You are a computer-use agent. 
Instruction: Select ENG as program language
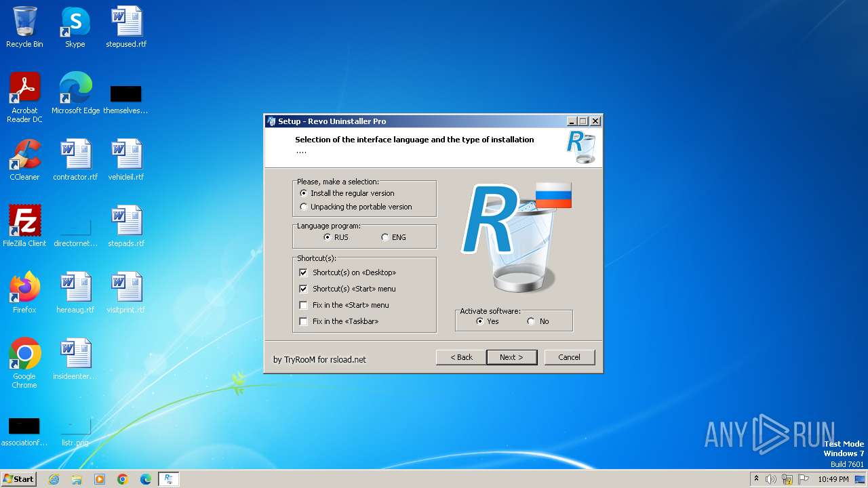point(394,237)
